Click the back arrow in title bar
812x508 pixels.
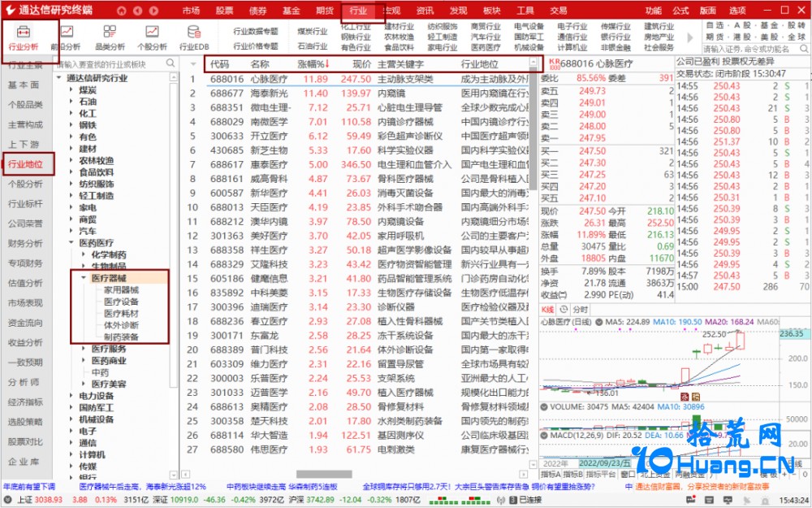coord(137,11)
